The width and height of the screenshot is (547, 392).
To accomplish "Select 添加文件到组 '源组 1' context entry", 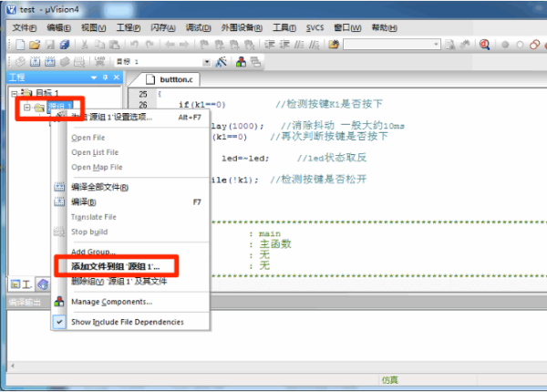I will tap(131, 266).
